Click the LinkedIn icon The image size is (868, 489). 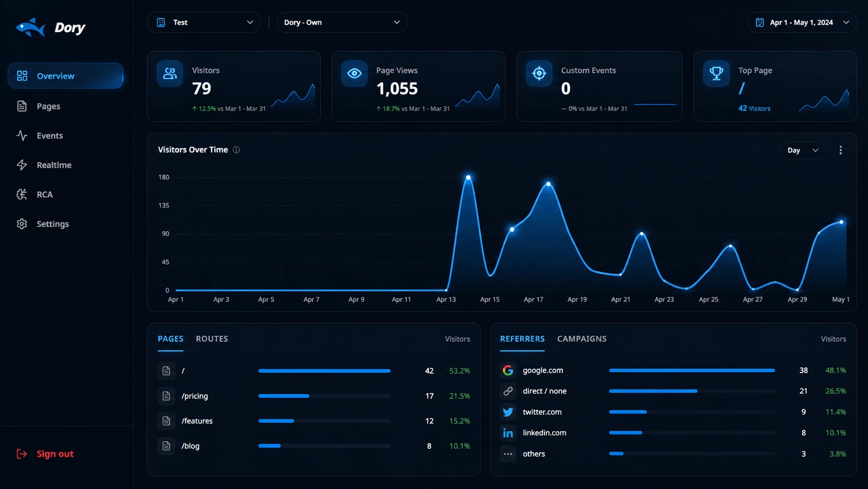click(508, 432)
